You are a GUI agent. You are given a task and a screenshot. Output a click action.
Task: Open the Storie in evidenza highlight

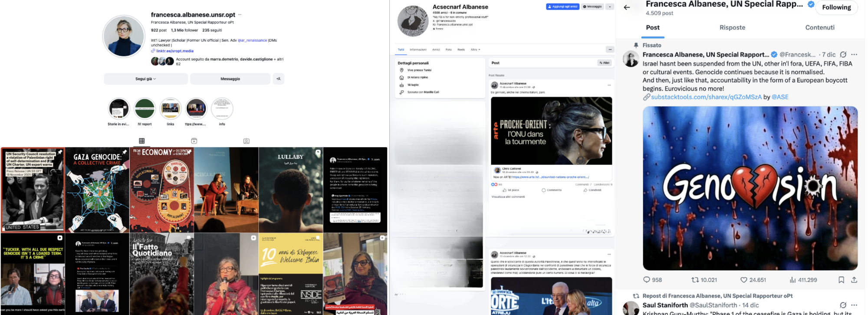[118, 109]
